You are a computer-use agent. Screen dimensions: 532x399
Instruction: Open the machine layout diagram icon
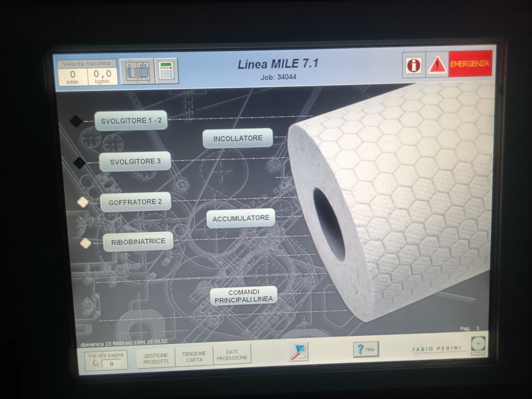[137, 71]
